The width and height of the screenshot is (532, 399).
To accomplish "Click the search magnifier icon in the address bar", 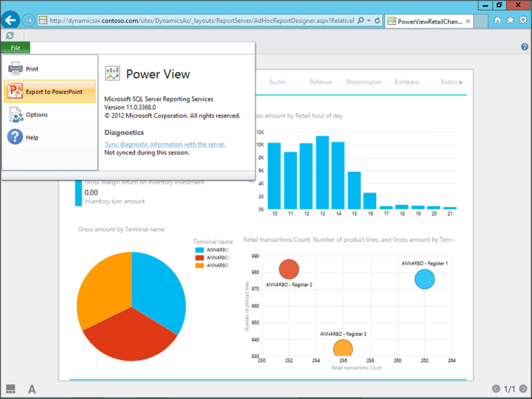I will click(361, 20).
